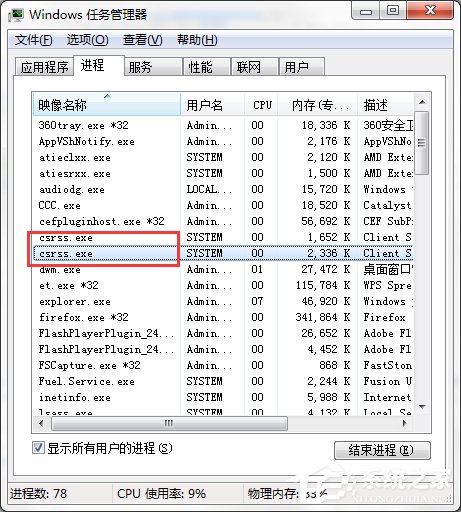Click the horizontal scrollbar thumb
Image resolution: width=461 pixels, height=512 pixels.
(x=169, y=424)
